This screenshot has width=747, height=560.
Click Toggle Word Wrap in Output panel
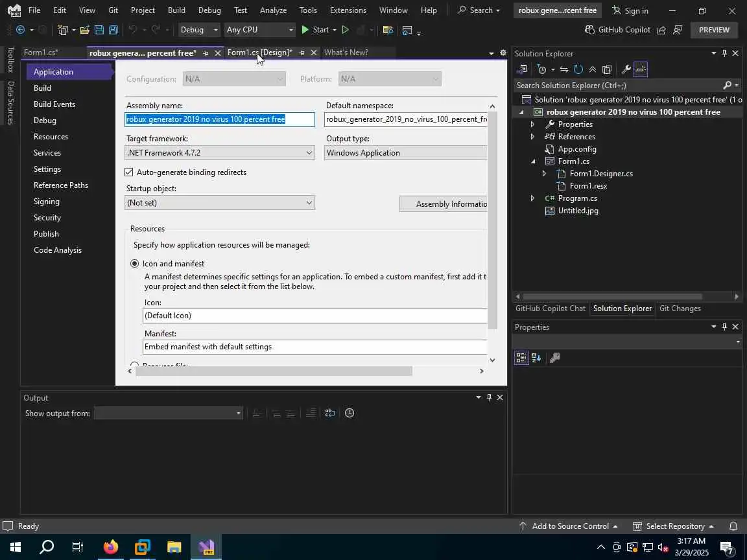click(329, 413)
